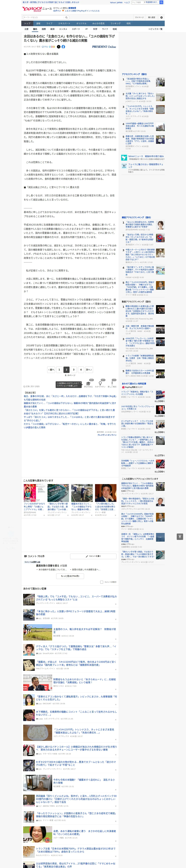Viewport: 186px width, 868px height.
Task: Go to article page 1
Action: 59,369
